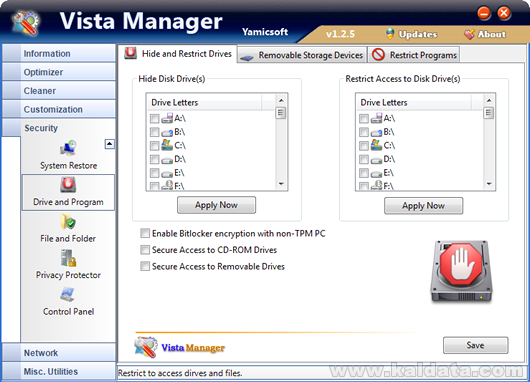
Task: Click the Vista Manager logo in header
Action: point(26,23)
